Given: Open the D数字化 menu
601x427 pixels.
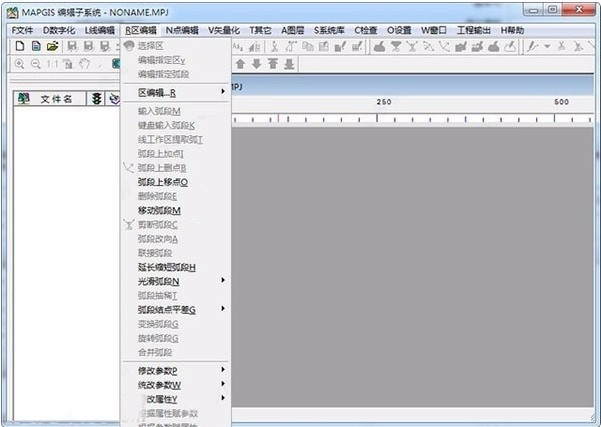Looking at the screenshot, I should click(x=59, y=31).
